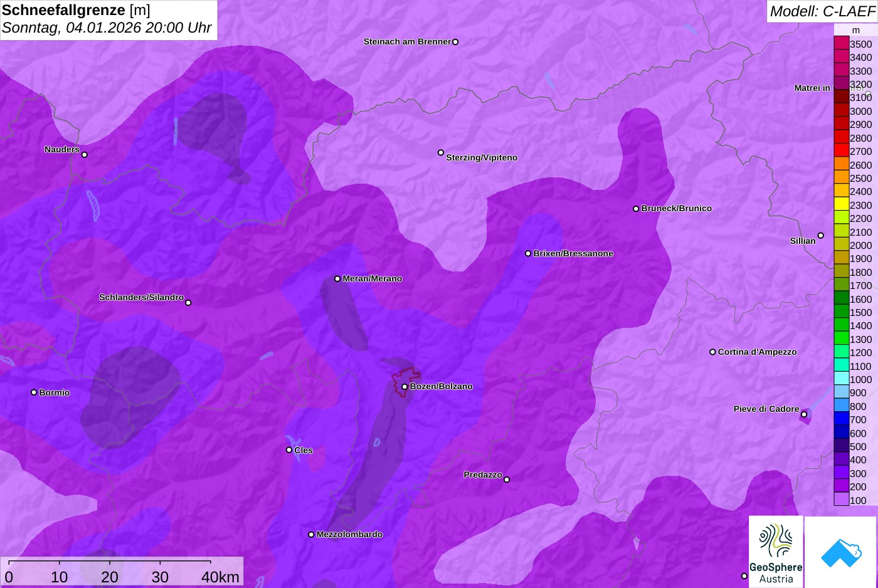This screenshot has width=878, height=588.
Task: Select the Matrei in label text
Action: click(812, 88)
